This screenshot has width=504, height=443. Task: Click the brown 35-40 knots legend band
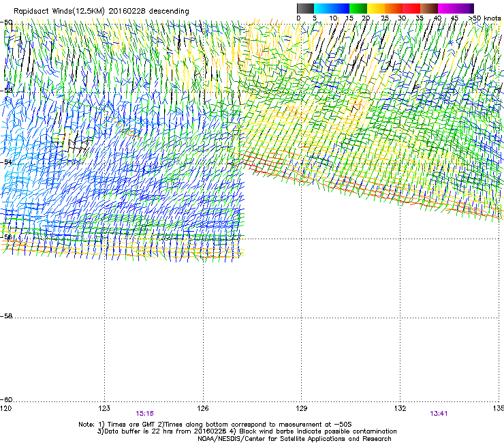[429, 8]
